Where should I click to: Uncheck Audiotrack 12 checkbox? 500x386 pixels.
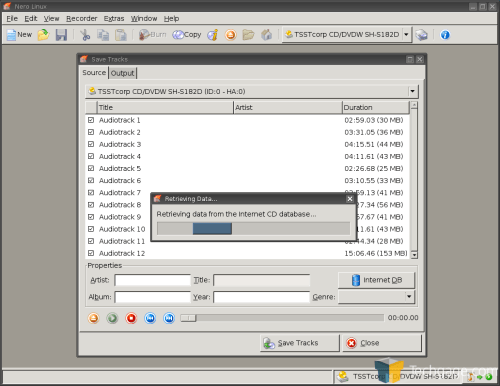[x=91, y=253]
